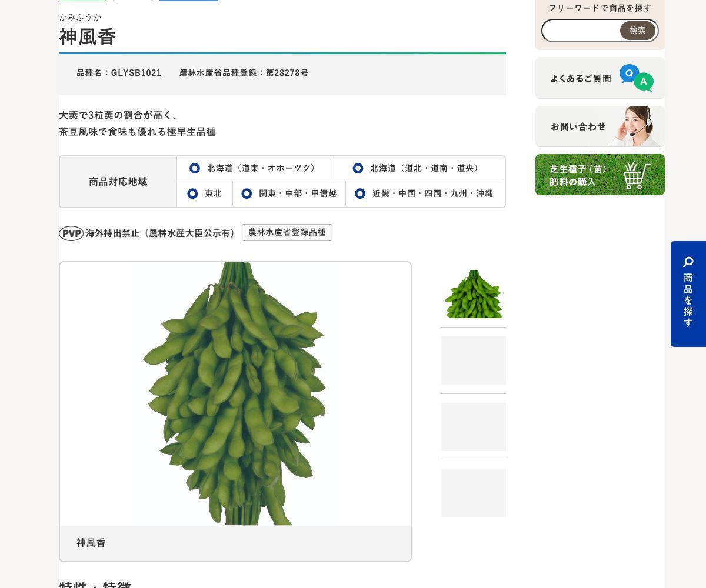Select 近畿・中国・四国・九州・沖縄 region marker
The image size is (706, 588).
360,193
